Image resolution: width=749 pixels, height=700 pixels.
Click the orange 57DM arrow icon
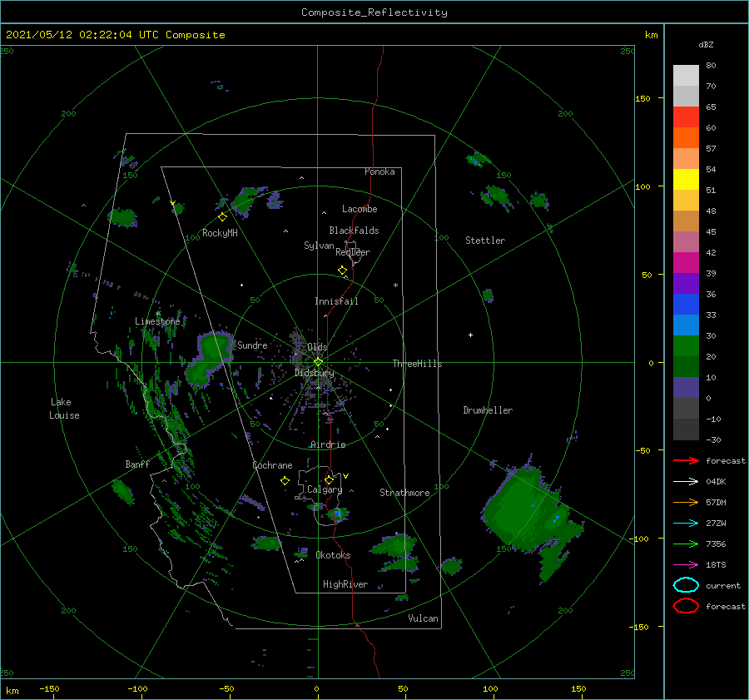(x=686, y=502)
